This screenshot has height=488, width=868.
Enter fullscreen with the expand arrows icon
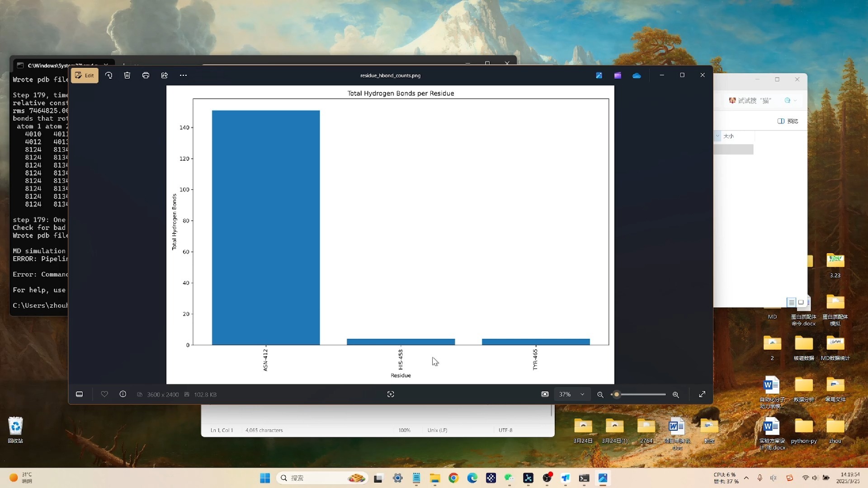(702, 394)
